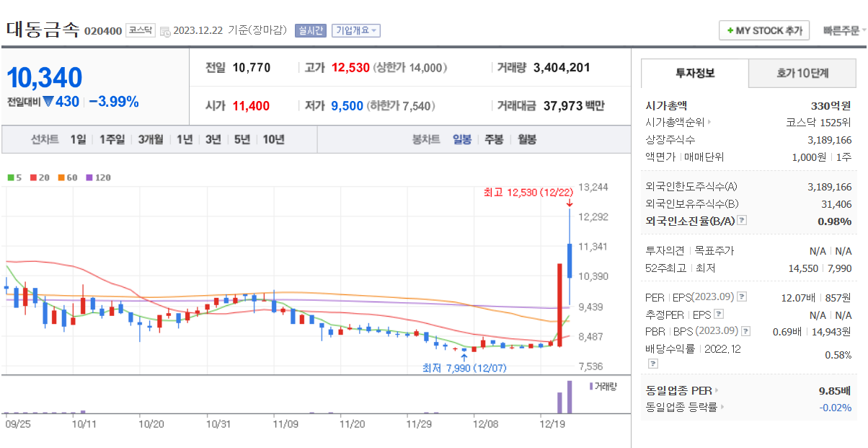Select the 일봉 candle chart
This screenshot has width=868, height=448.
462,139
